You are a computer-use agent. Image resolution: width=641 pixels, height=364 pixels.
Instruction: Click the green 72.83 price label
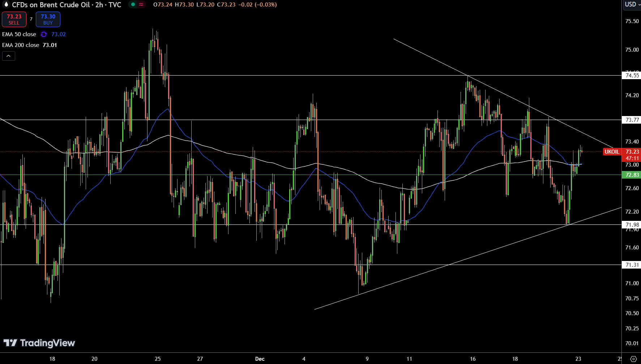pos(632,175)
